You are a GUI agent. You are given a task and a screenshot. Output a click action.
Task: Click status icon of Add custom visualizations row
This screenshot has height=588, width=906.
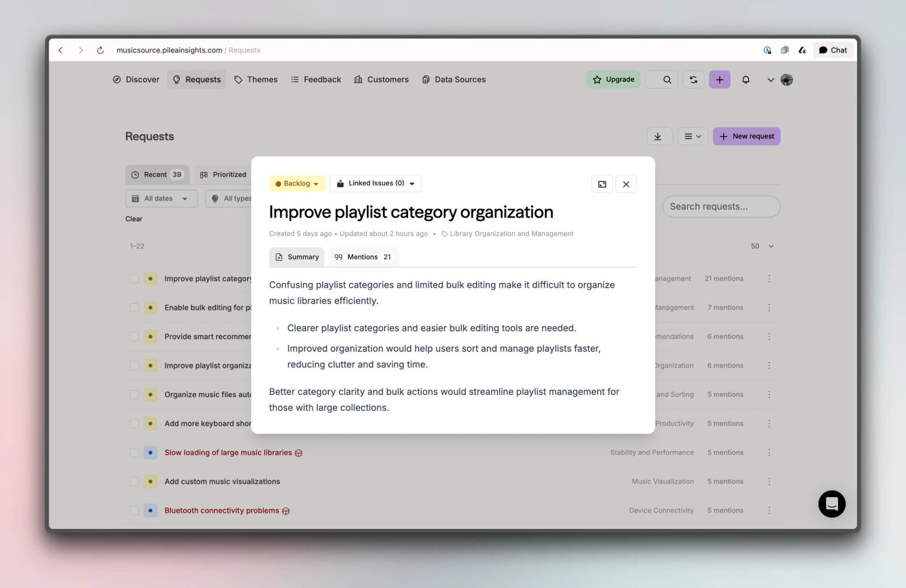pyautogui.click(x=150, y=481)
